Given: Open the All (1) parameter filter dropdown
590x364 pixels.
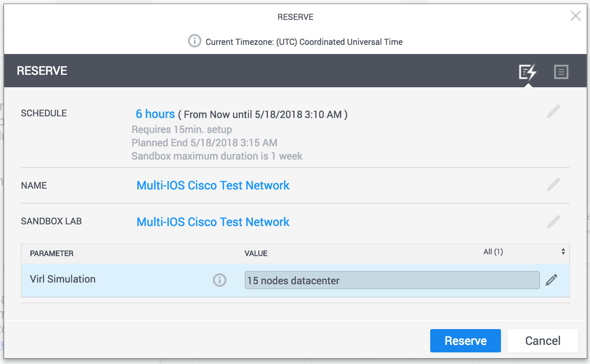Looking at the screenshot, I should [524, 252].
